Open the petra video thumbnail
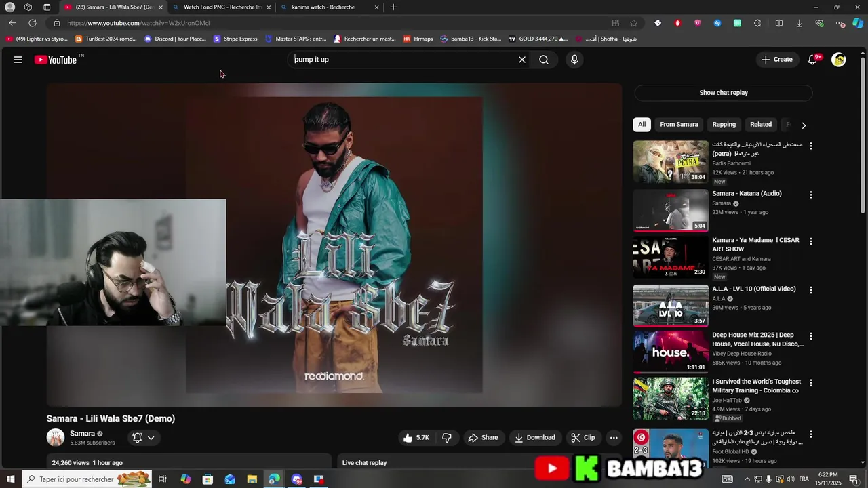The height and width of the screenshot is (488, 868). pyautogui.click(x=671, y=162)
